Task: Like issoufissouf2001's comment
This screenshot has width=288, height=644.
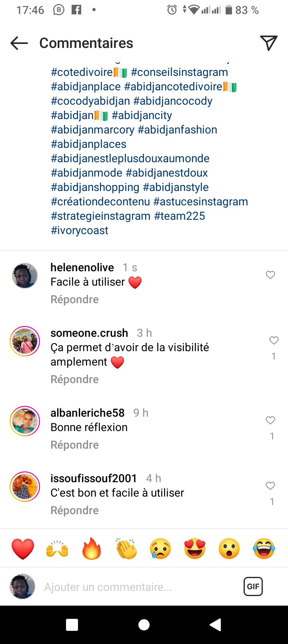Action: (x=270, y=486)
